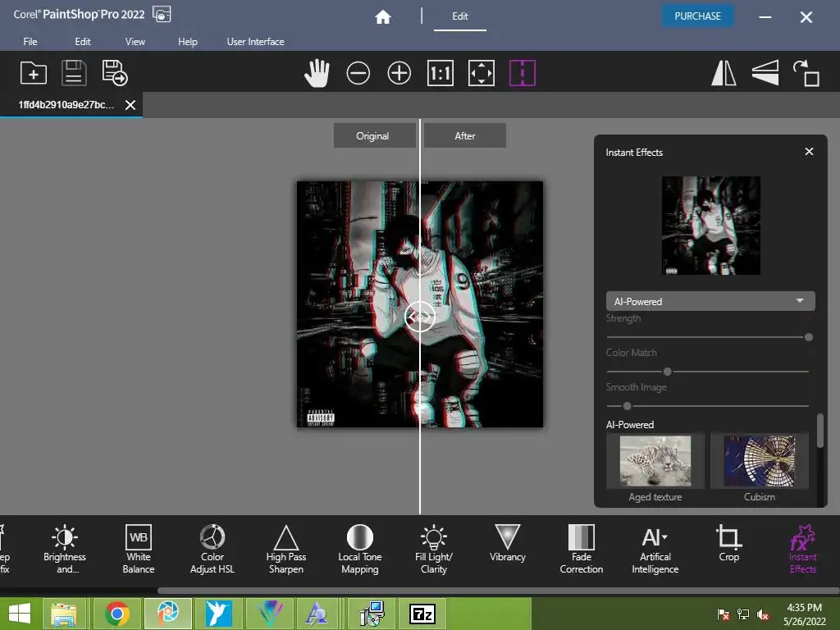This screenshot has width=840, height=630.
Task: Toggle the split view before/after icon
Action: click(523, 73)
